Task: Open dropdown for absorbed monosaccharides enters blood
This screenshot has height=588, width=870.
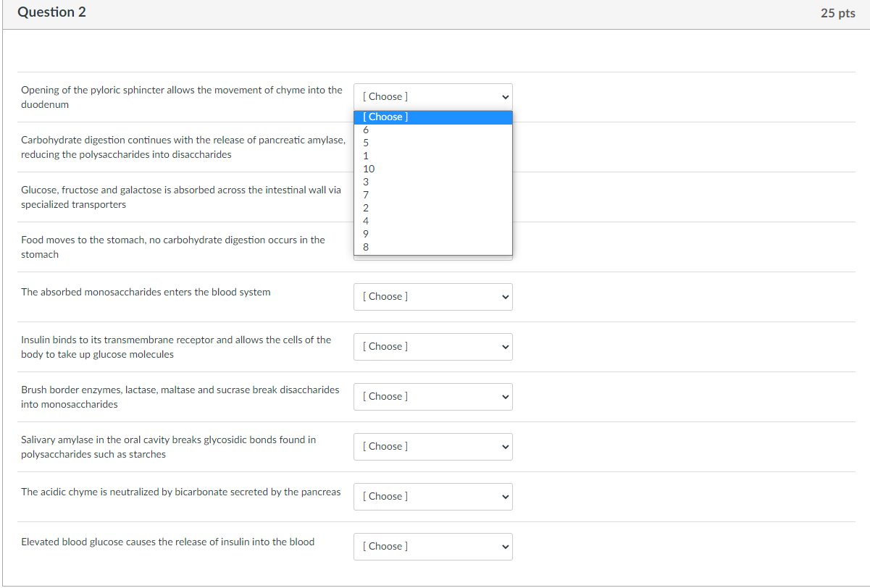Action: pos(432,296)
